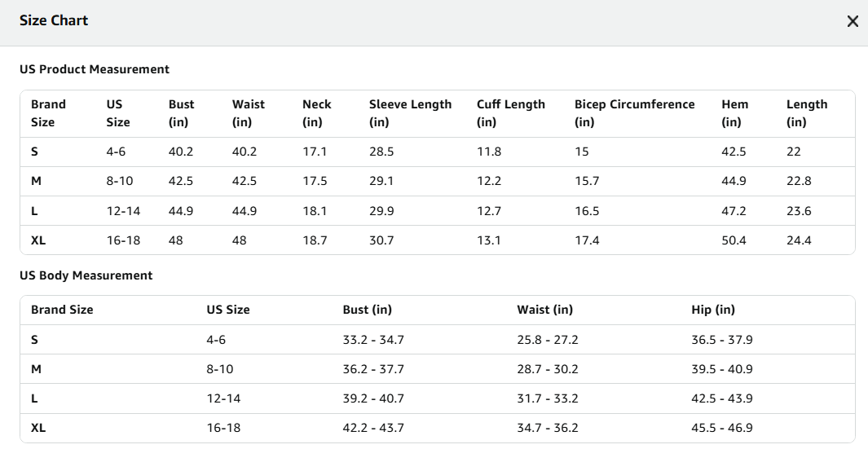Viewport: 868px width, 449px height.
Task: Click the 28.5 sleeve length value
Action: point(381,152)
